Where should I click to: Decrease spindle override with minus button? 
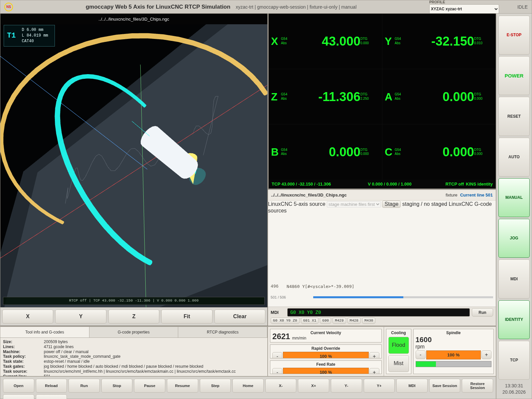[x=421, y=355]
